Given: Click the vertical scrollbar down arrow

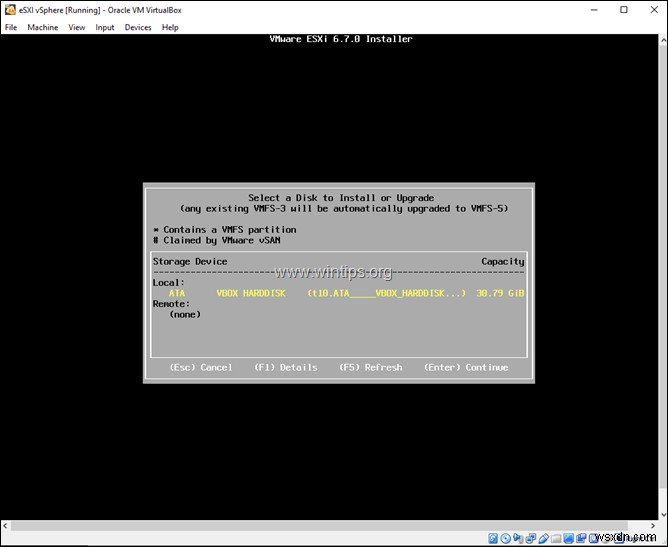Looking at the screenshot, I should click(663, 515).
